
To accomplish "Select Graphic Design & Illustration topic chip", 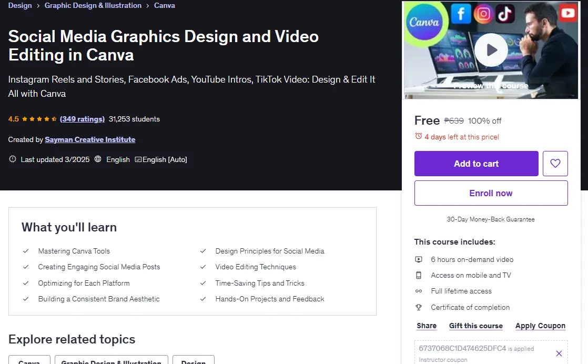I will coord(111,360).
